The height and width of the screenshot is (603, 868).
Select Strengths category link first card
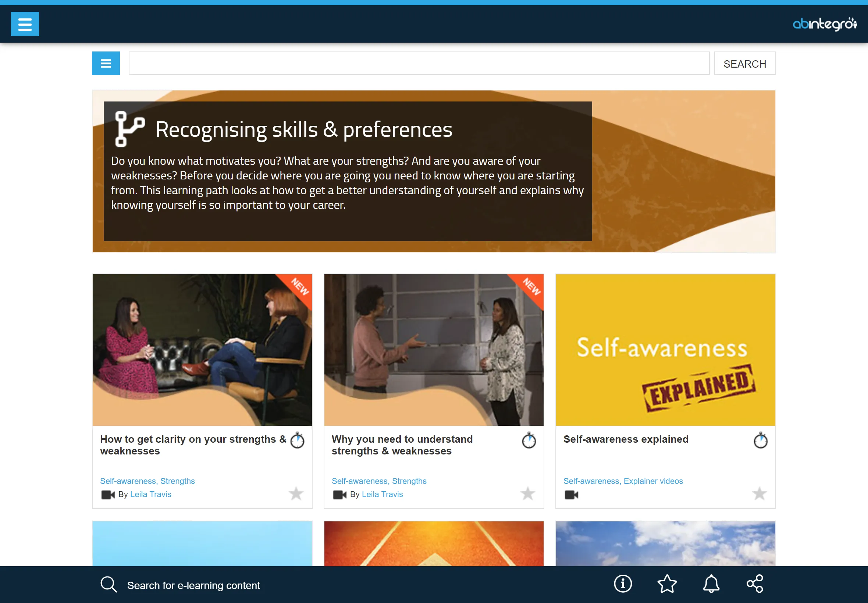pos(178,481)
